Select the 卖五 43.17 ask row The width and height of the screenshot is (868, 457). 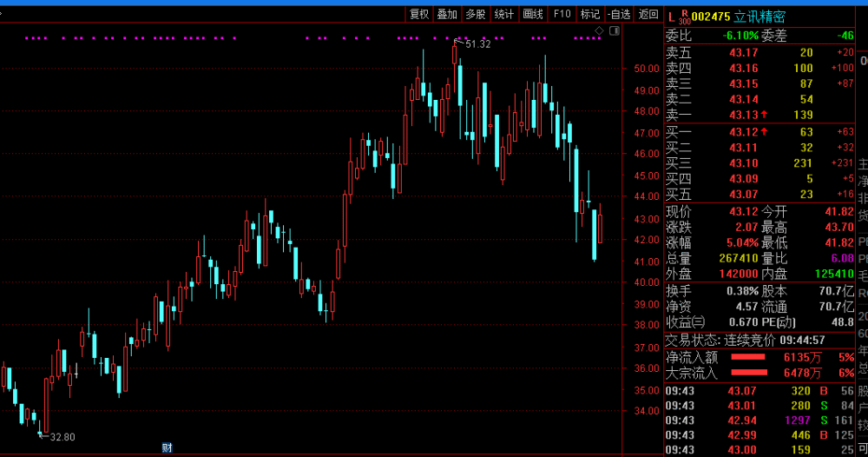(x=759, y=53)
